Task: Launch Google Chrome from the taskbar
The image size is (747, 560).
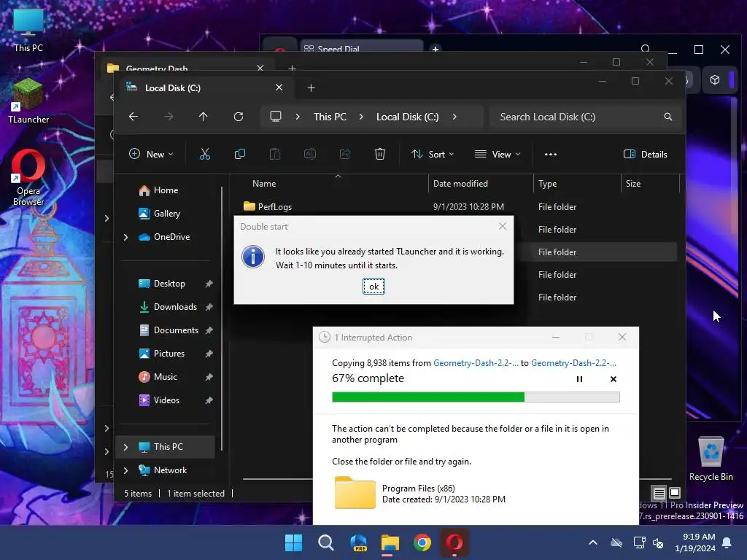Action: pos(422,542)
